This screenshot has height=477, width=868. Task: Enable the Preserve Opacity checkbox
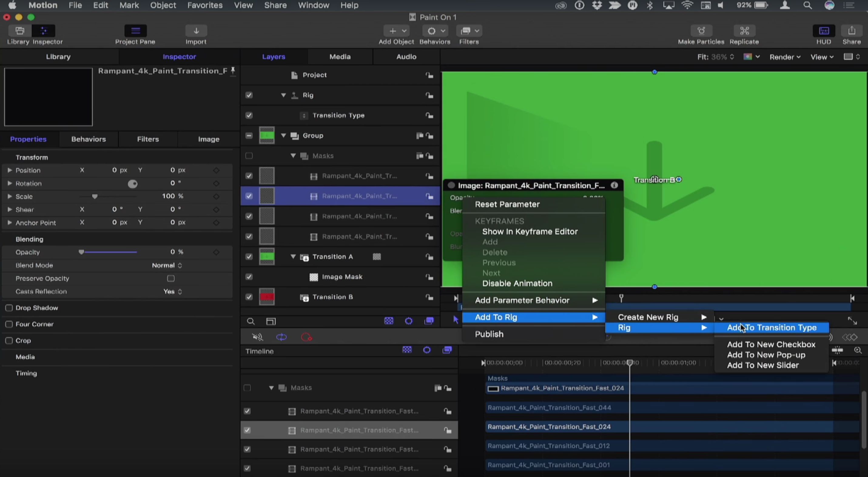tap(171, 279)
